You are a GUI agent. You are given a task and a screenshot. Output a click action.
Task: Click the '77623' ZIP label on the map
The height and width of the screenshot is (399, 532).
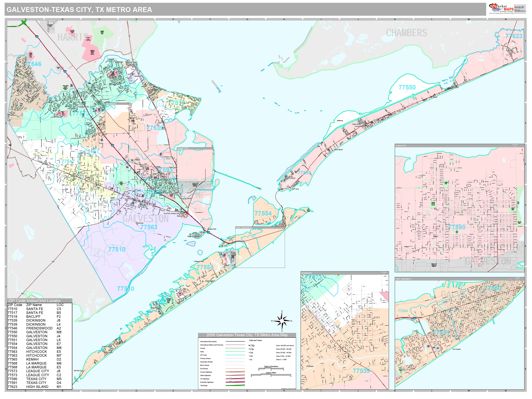(514, 36)
